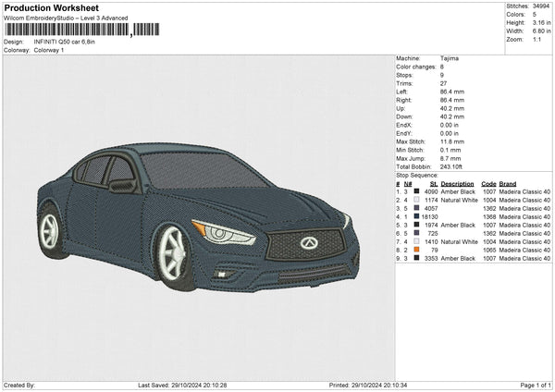The image size is (555, 392).
Task: Click 'Wilcom EmbroideryStudio – Level 3 Advanced' text
Action: click(66, 18)
